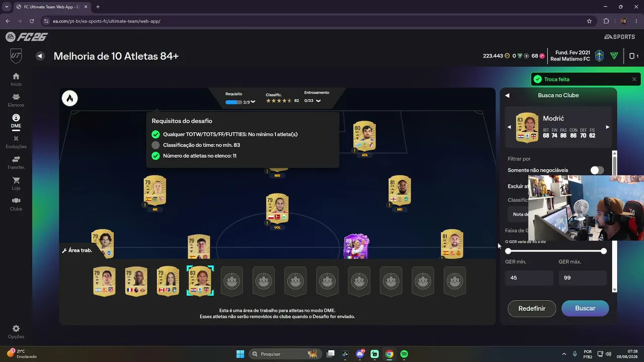Open the Área trab. work area tab

coord(77,250)
